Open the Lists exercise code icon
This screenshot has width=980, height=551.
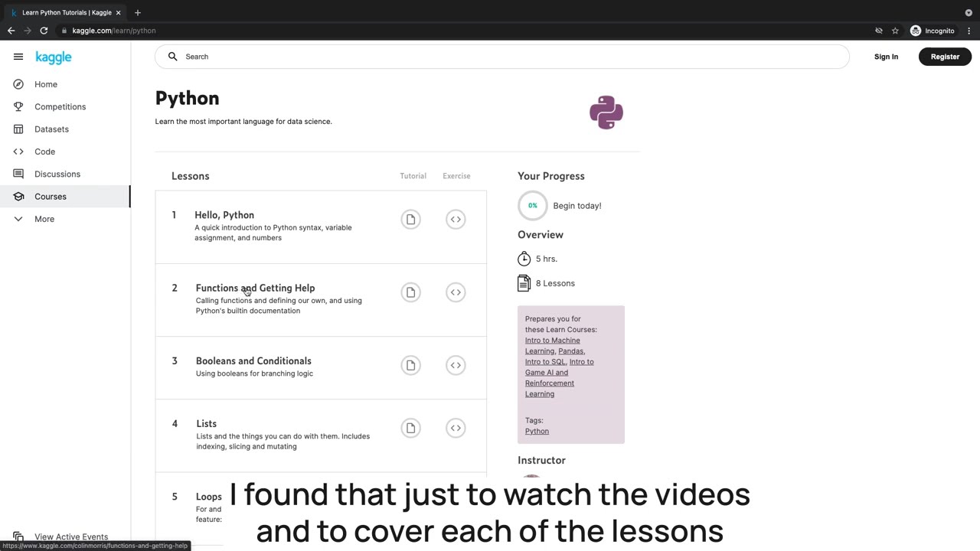pyautogui.click(x=456, y=428)
